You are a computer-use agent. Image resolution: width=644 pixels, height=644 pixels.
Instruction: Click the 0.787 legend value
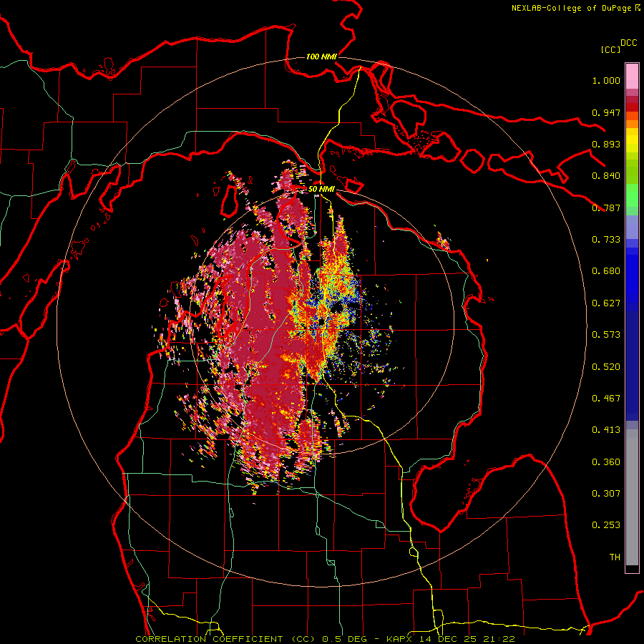pyautogui.click(x=606, y=208)
